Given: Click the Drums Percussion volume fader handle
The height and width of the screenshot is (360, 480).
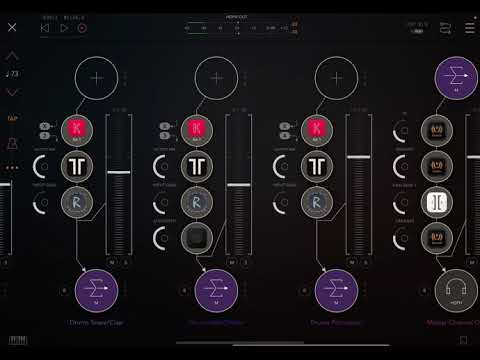Looking at the screenshot, I should tap(359, 157).
